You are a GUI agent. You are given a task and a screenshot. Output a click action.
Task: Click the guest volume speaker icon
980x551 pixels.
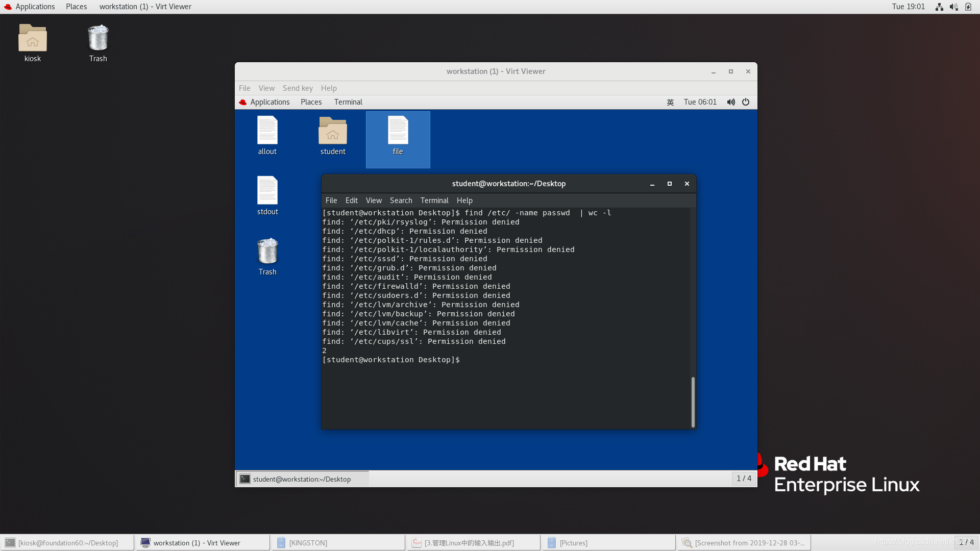point(731,102)
